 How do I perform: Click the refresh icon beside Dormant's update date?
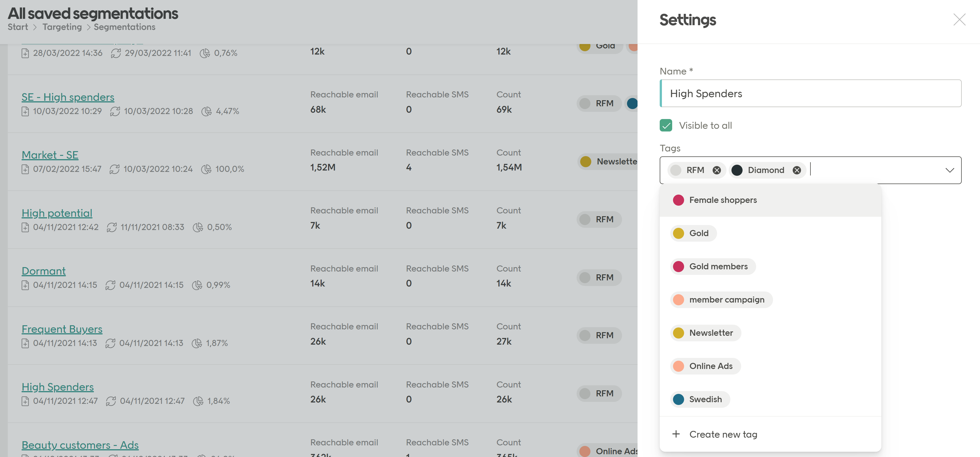tap(111, 285)
